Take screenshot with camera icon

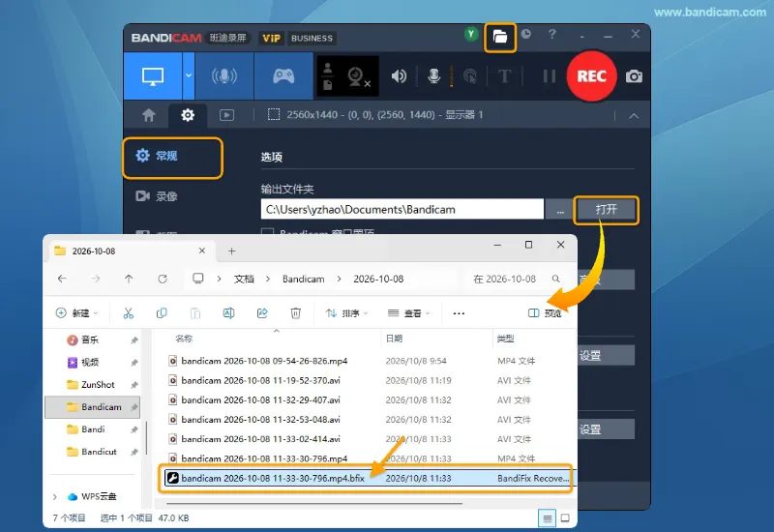click(634, 76)
